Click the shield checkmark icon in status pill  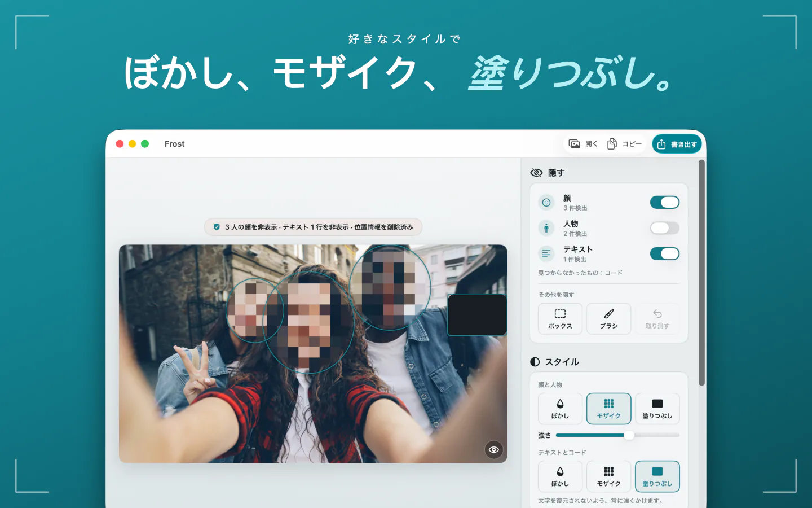point(217,227)
